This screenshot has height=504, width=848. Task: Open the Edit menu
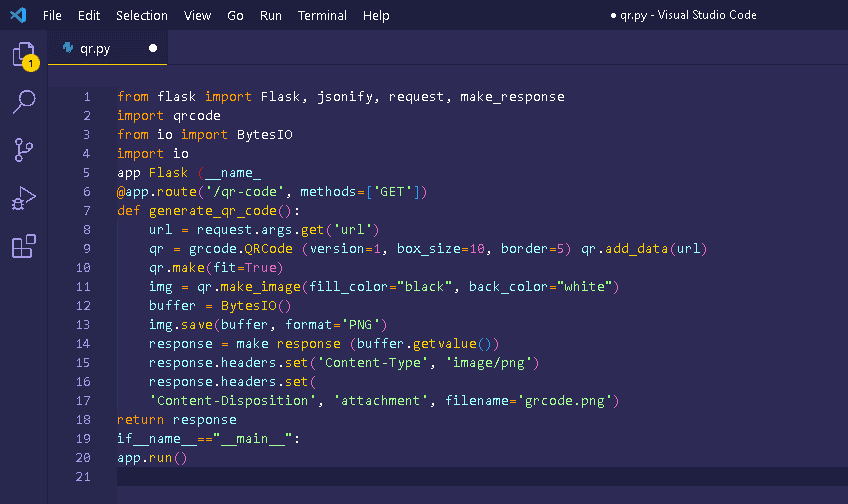(x=89, y=16)
